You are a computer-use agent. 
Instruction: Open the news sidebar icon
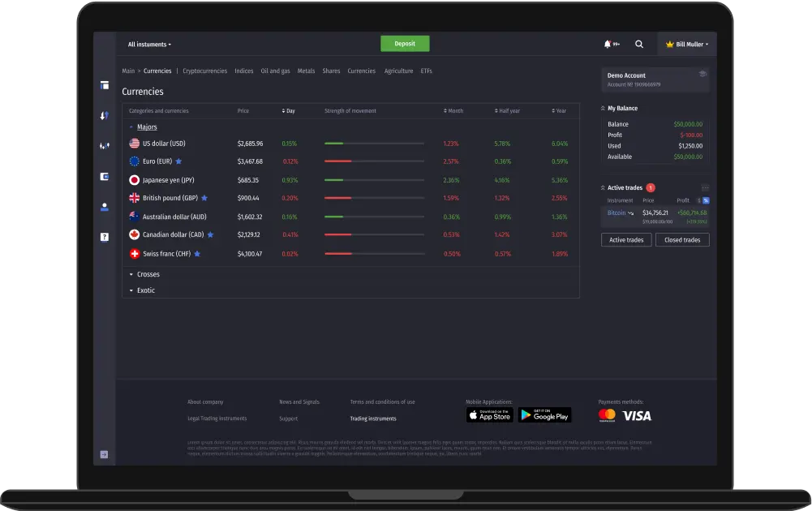tap(104, 176)
